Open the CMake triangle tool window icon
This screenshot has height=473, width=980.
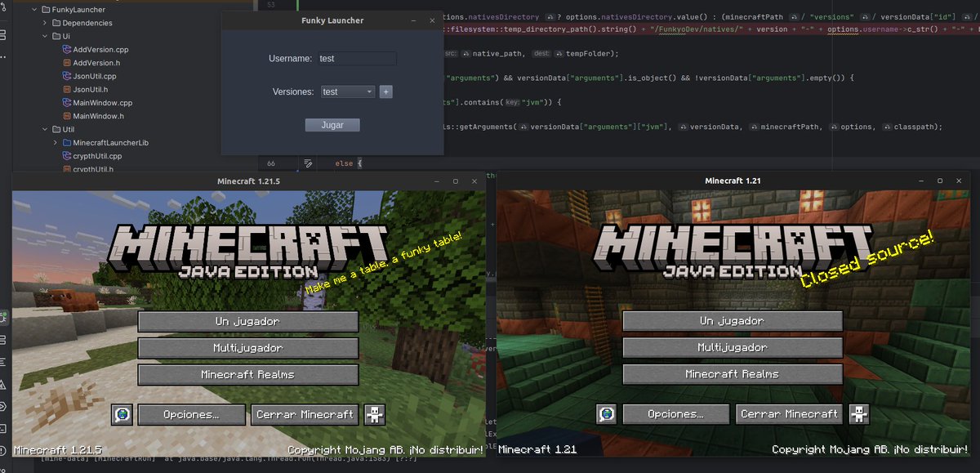(x=4, y=384)
